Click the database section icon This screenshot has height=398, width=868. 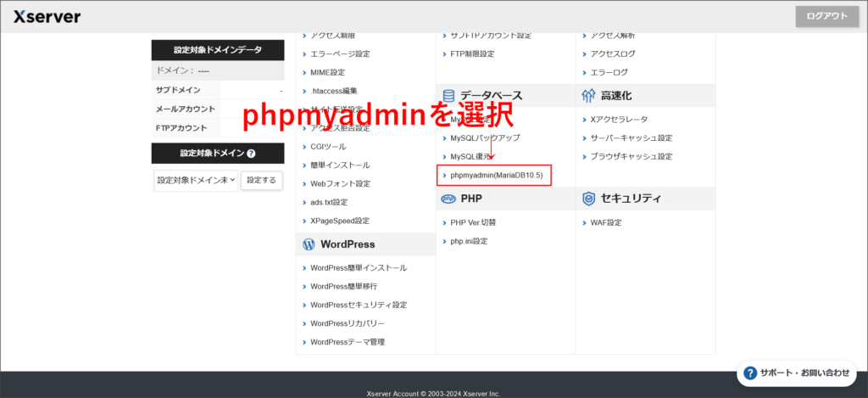tap(448, 96)
